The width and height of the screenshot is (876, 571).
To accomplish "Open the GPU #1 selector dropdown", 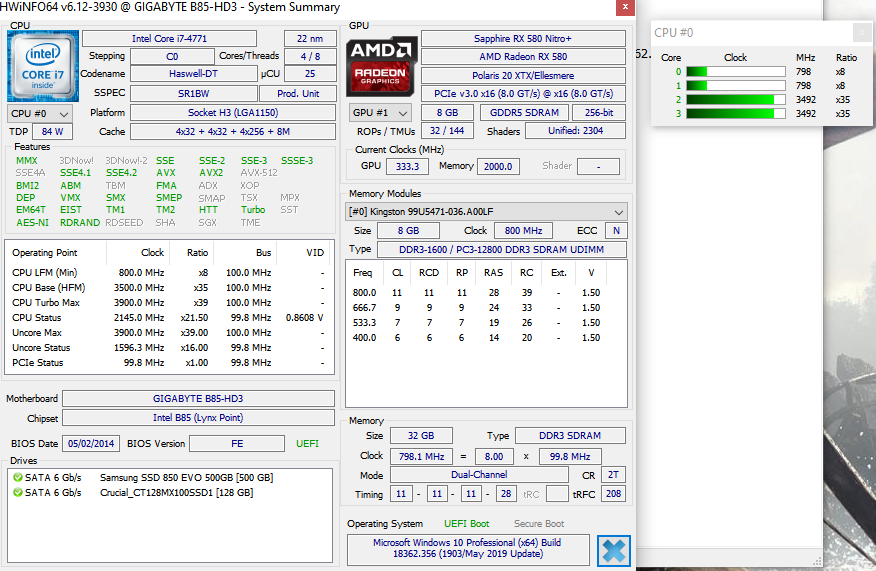I will click(x=380, y=113).
